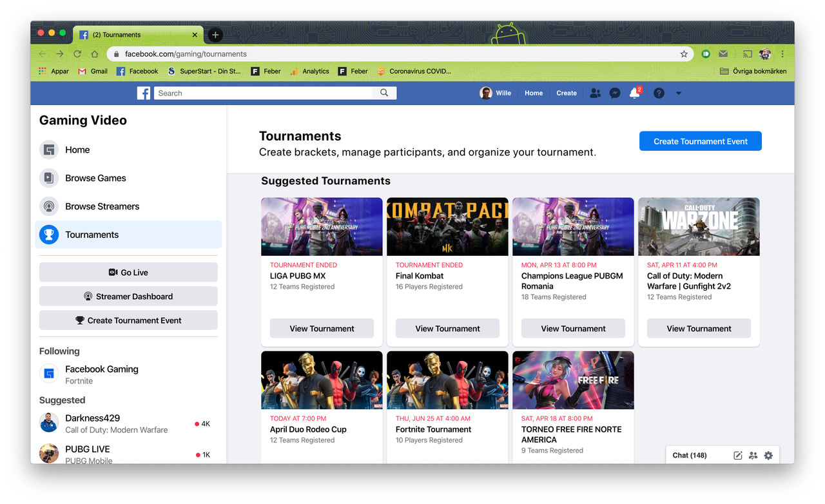Click the Tournaments trophy icon
This screenshot has height=504, width=825.
click(x=49, y=235)
